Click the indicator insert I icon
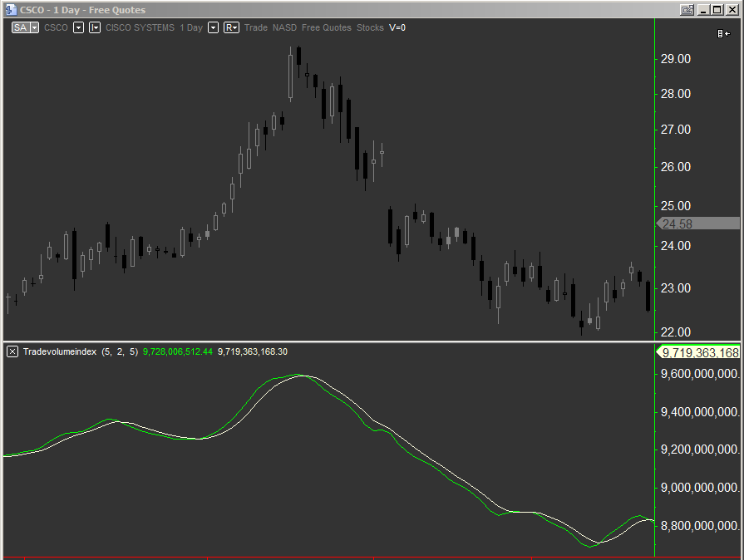The image size is (744, 560). (x=95, y=27)
